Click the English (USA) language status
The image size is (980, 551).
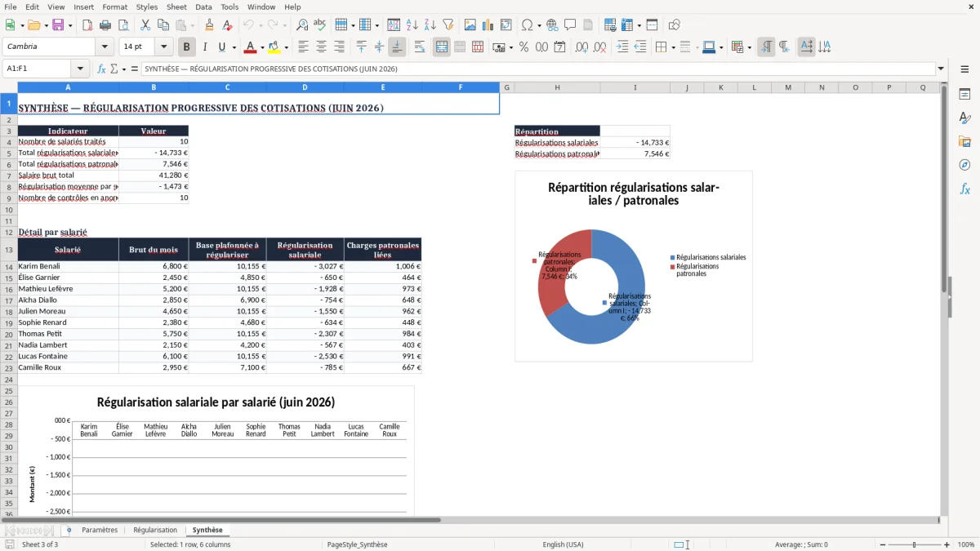(563, 544)
